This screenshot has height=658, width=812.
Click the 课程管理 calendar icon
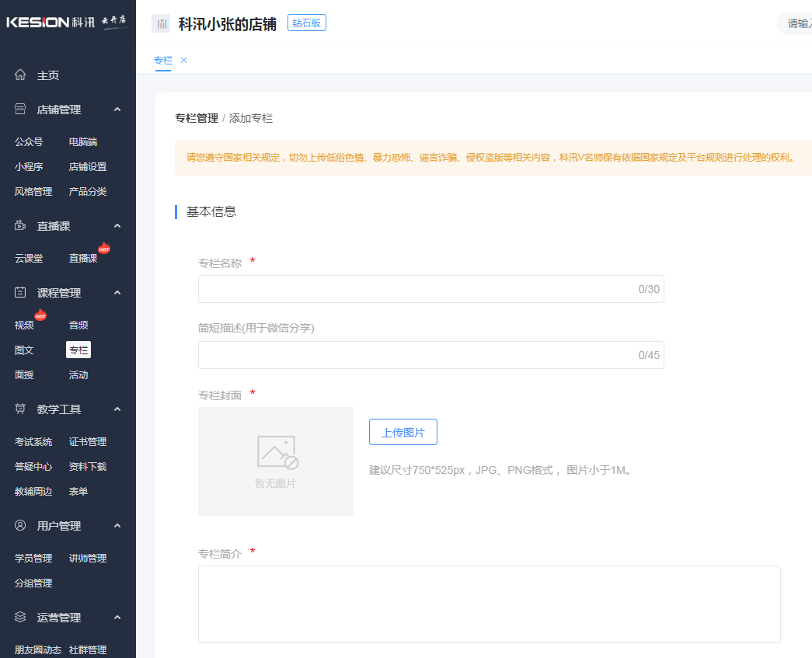pyautogui.click(x=19, y=292)
